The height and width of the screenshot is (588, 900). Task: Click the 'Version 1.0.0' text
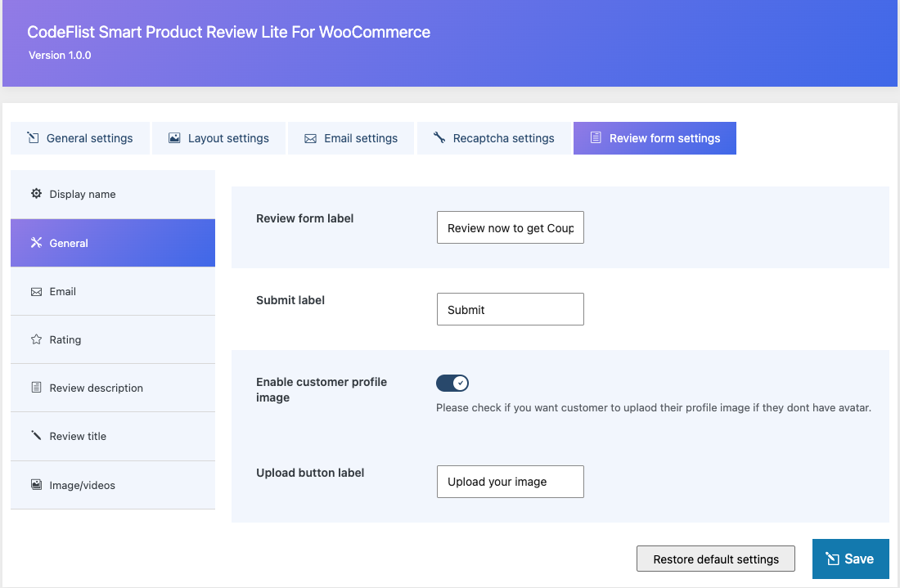point(60,55)
